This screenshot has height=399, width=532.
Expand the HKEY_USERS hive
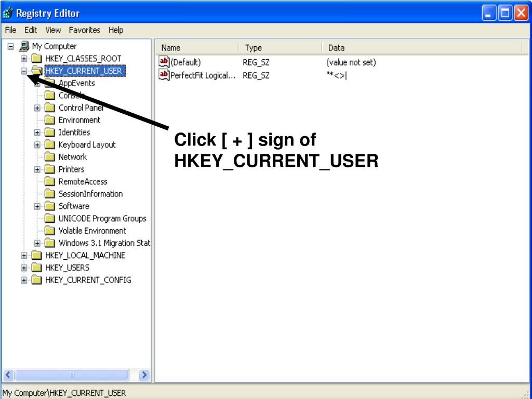point(24,268)
